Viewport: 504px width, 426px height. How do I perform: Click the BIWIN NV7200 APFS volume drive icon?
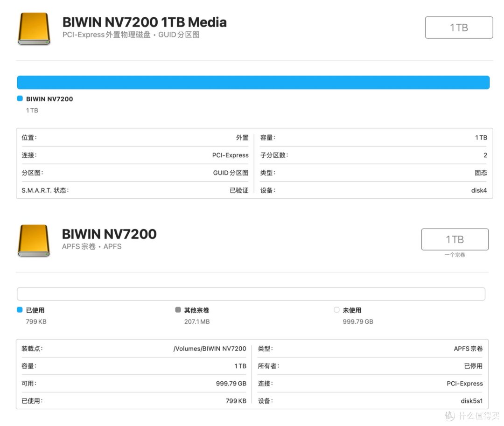34,241
